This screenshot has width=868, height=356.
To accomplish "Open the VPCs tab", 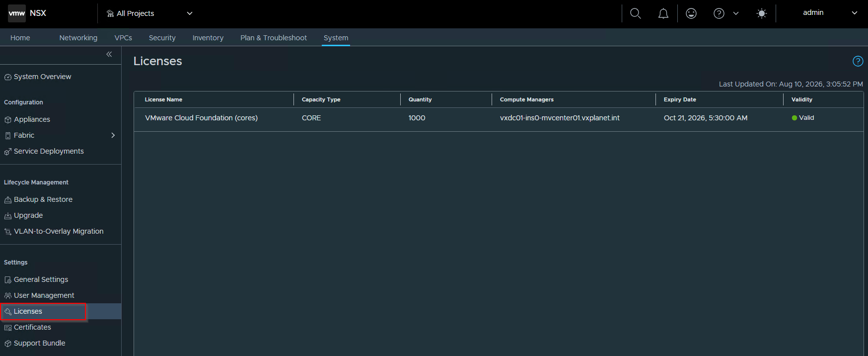I will tap(123, 38).
